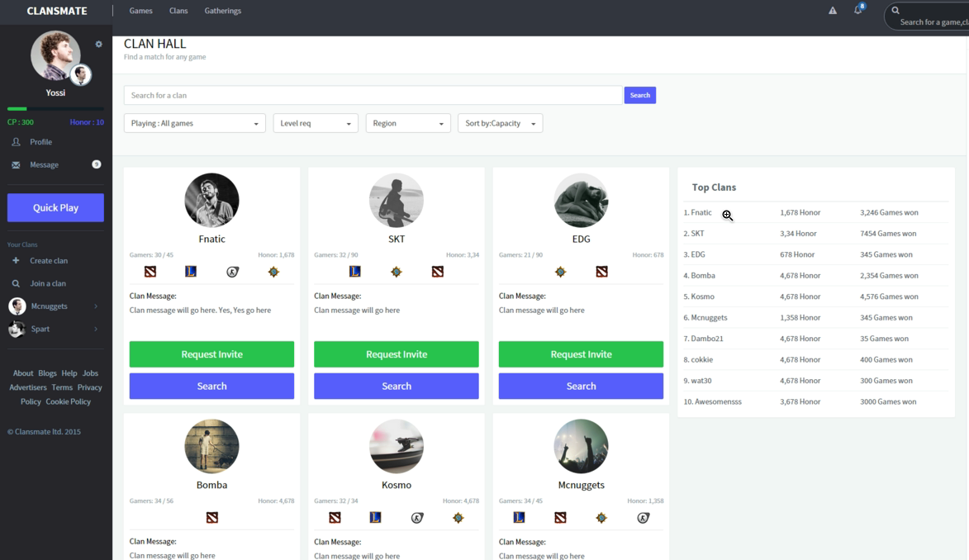Click the Hearthstone icon on EDG card

(560, 272)
